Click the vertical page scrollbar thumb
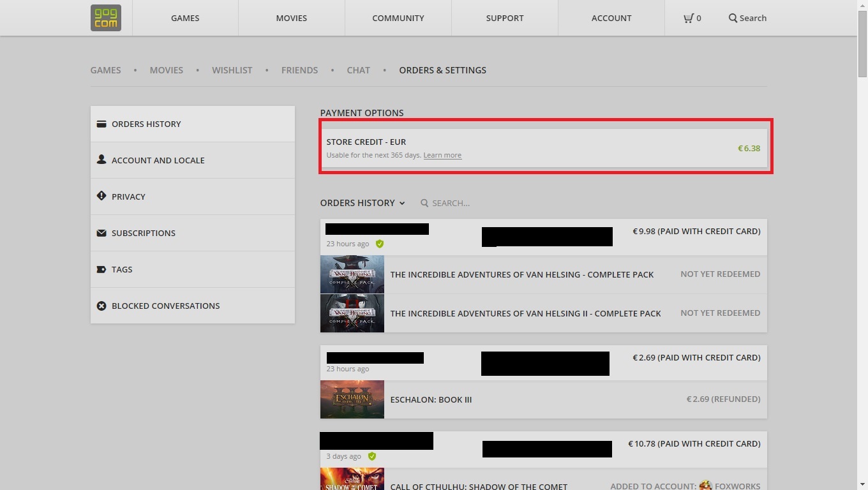The height and width of the screenshot is (490, 868). pos(862,45)
